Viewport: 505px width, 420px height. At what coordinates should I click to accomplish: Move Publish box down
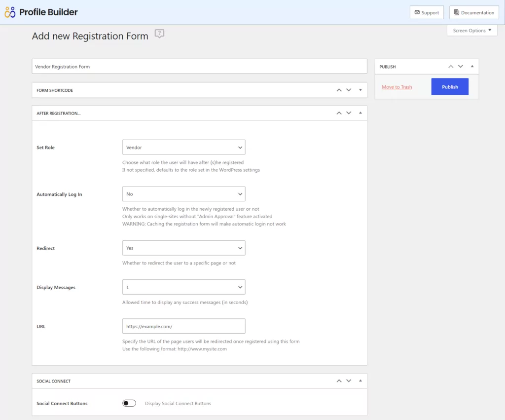(x=461, y=67)
